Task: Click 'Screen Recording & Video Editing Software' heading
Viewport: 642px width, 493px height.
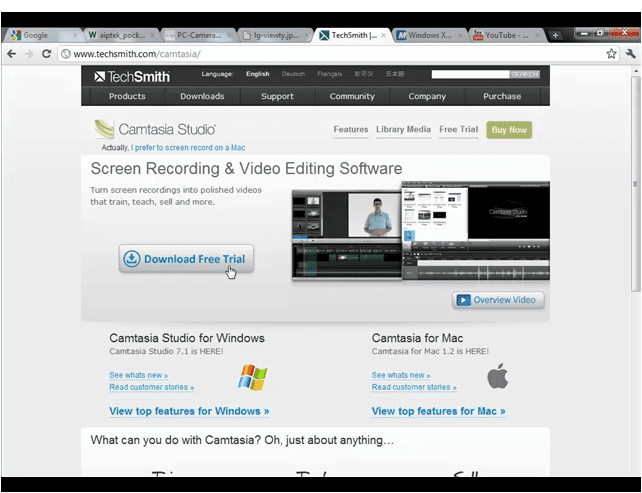Action: 246,169
